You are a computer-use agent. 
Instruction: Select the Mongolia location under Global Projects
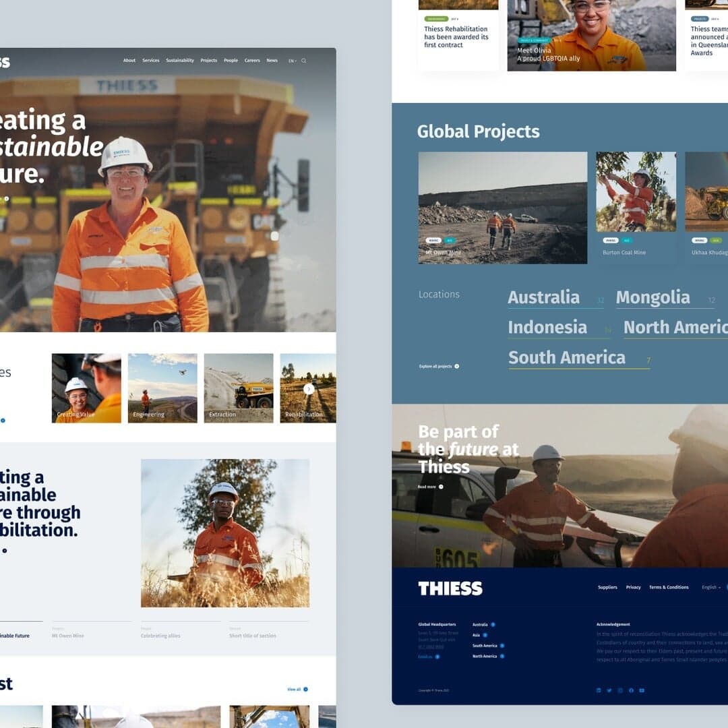(653, 297)
